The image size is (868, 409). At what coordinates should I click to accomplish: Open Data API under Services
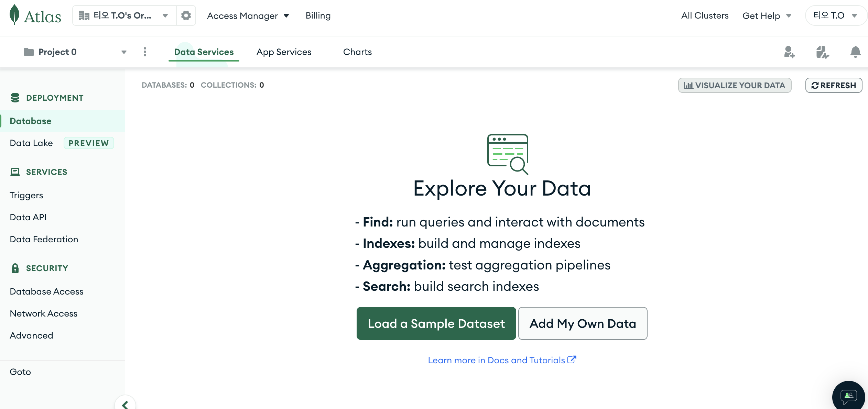coord(28,217)
